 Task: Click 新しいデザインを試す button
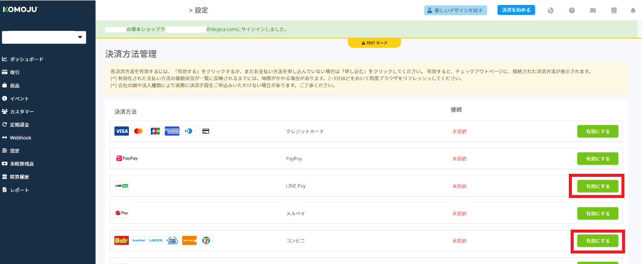(455, 10)
